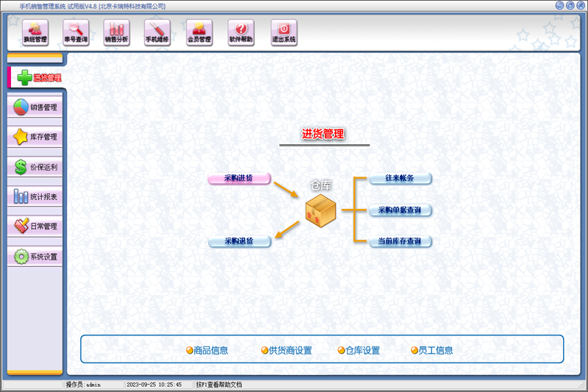Open the 换班管理 toolbar icon
This screenshot has height=392, width=588.
point(35,32)
